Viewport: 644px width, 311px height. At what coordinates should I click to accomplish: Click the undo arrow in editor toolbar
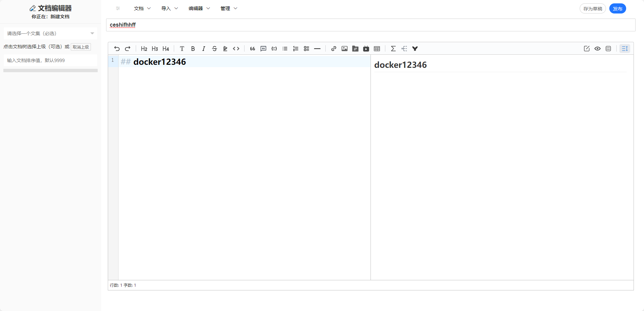[x=117, y=49]
